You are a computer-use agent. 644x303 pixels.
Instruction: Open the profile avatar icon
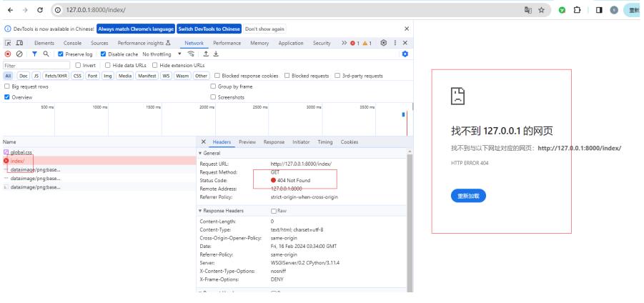(614, 10)
